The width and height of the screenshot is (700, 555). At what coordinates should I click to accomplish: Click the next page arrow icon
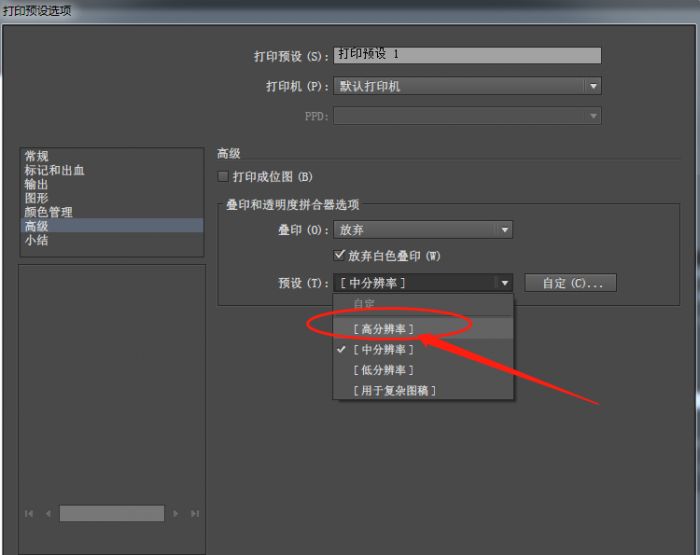pos(176,513)
